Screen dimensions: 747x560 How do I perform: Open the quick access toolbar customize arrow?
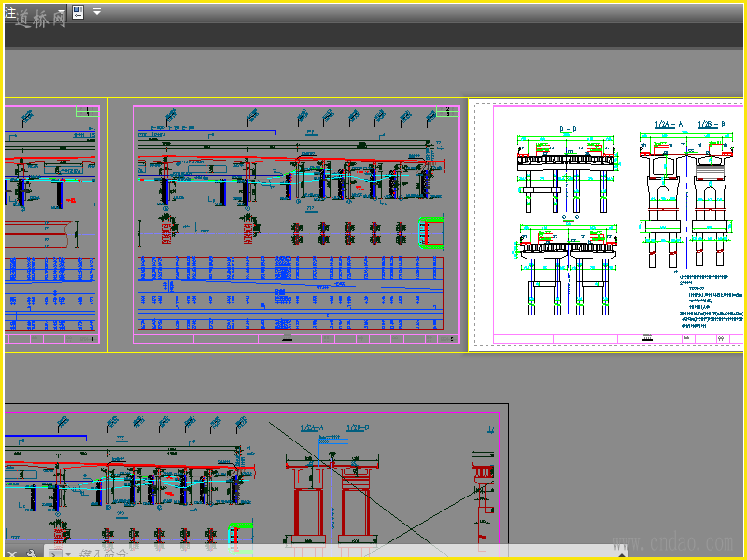click(97, 12)
